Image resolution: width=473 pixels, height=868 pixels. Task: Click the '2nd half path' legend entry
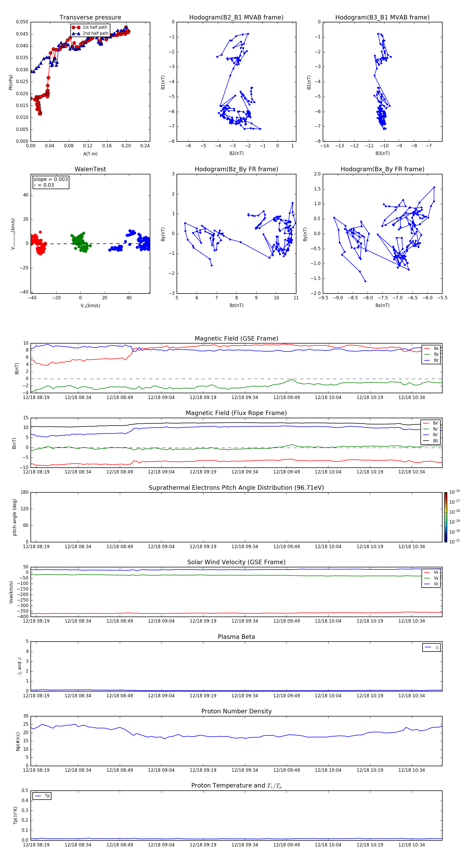[x=90, y=33]
